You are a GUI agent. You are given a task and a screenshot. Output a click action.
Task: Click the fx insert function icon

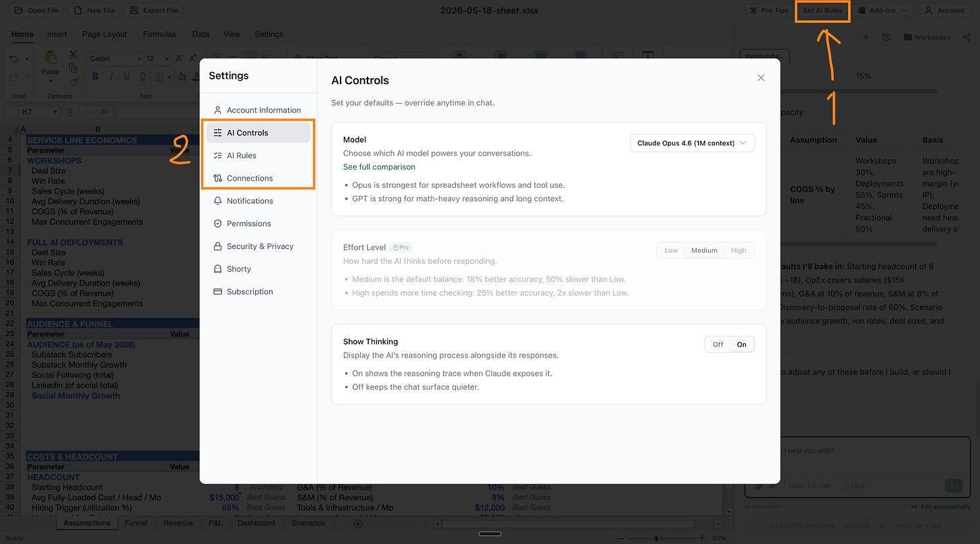pyautogui.click(x=104, y=112)
